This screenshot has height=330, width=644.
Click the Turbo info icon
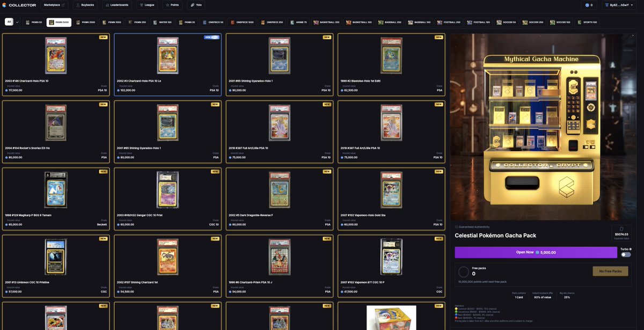[630, 249]
